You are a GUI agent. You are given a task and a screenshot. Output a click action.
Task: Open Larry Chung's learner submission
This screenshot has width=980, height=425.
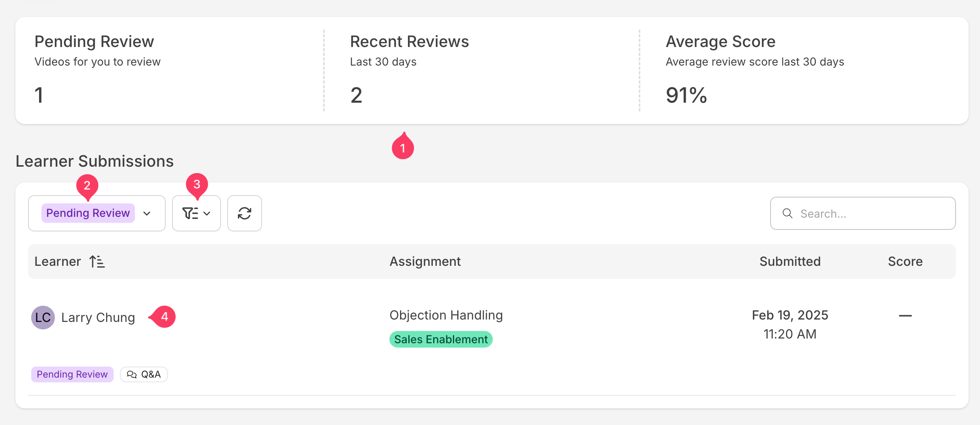[98, 318]
